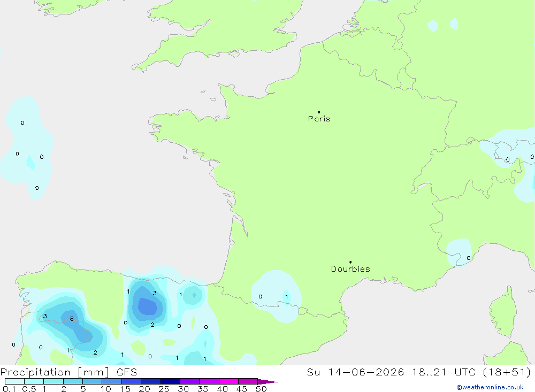Click the Dourbies location dot marker
The width and height of the screenshot is (535, 392).
tap(350, 262)
